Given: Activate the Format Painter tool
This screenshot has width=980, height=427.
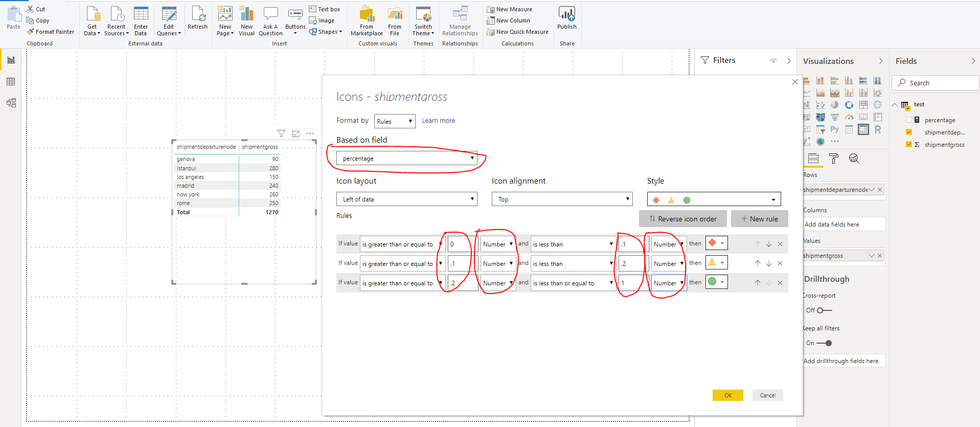Looking at the screenshot, I should pyautogui.click(x=51, y=32).
